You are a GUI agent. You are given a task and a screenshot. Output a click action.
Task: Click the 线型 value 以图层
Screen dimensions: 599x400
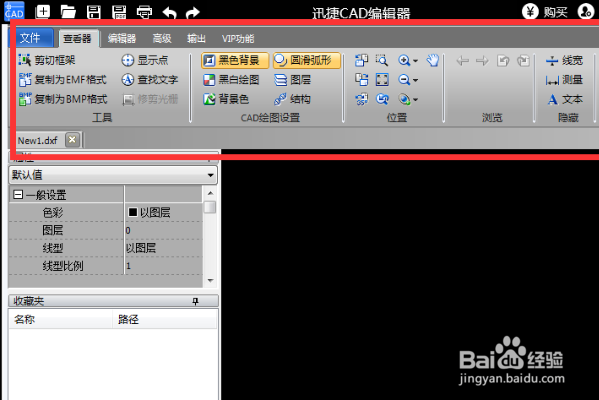click(x=141, y=248)
